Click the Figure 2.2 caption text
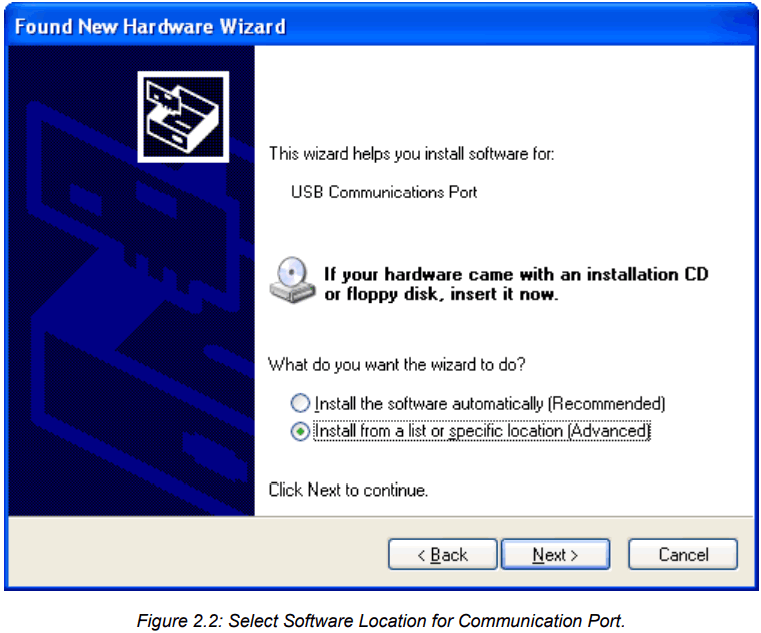The height and width of the screenshot is (633, 761). [381, 620]
